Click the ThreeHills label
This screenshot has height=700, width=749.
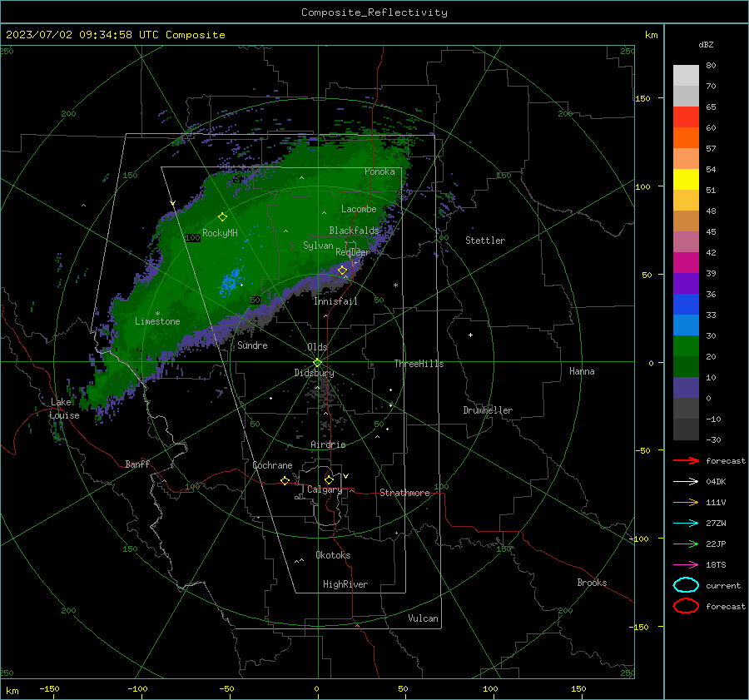point(419,364)
